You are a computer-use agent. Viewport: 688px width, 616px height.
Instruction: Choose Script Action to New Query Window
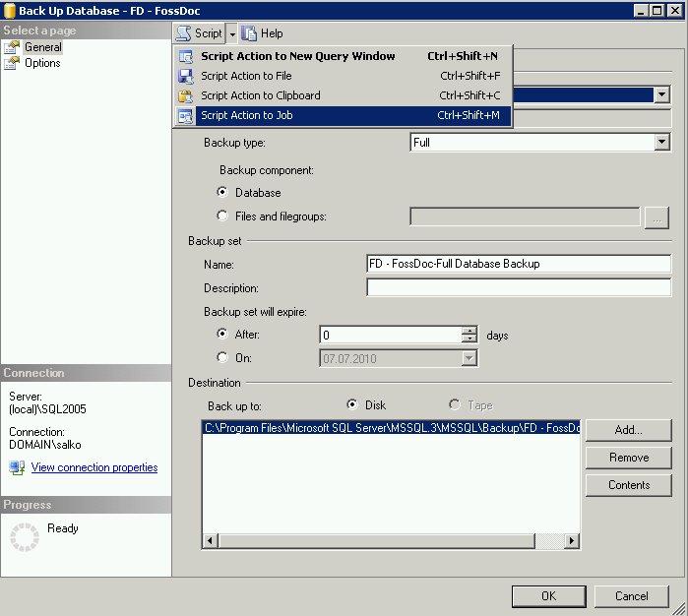tap(344, 56)
